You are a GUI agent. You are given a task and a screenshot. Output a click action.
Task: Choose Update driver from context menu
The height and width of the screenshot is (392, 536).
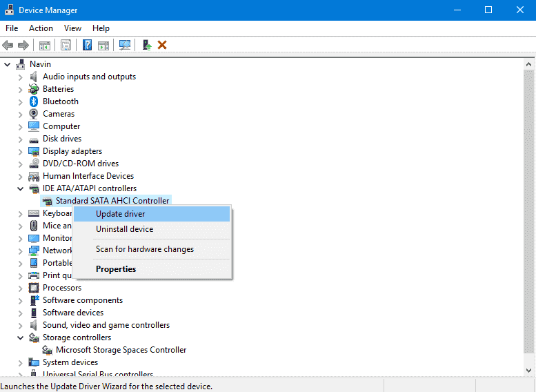click(152, 214)
